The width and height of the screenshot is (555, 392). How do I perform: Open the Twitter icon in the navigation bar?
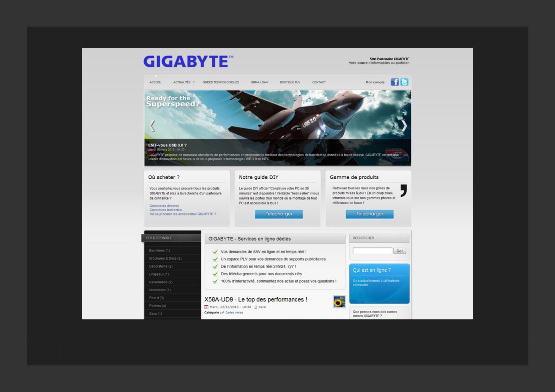[x=404, y=82]
